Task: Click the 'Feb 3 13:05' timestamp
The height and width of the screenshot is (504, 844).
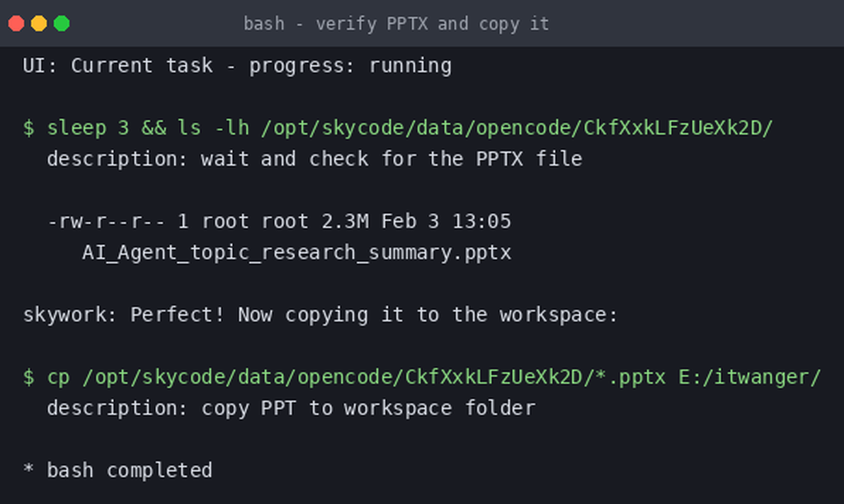Action: click(446, 222)
